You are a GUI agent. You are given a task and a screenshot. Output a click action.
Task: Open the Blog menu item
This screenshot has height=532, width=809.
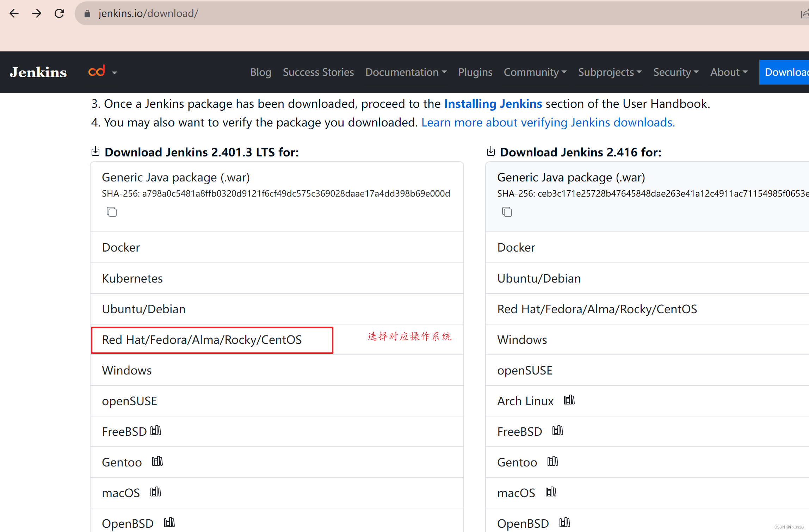click(261, 72)
